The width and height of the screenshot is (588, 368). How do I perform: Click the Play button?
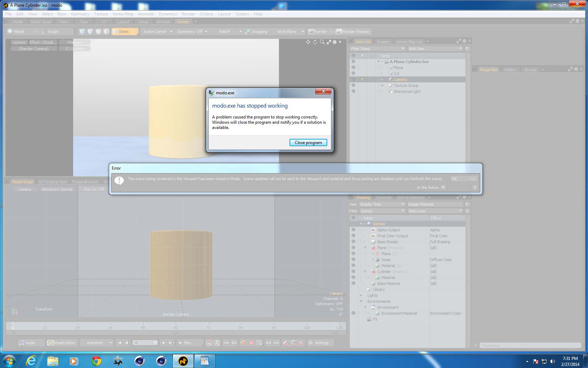coord(190,343)
